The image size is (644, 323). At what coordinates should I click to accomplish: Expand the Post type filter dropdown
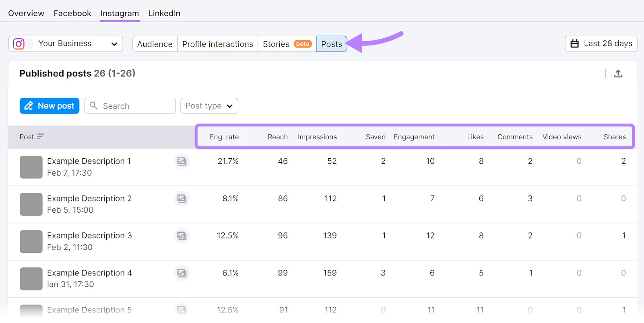[209, 106]
